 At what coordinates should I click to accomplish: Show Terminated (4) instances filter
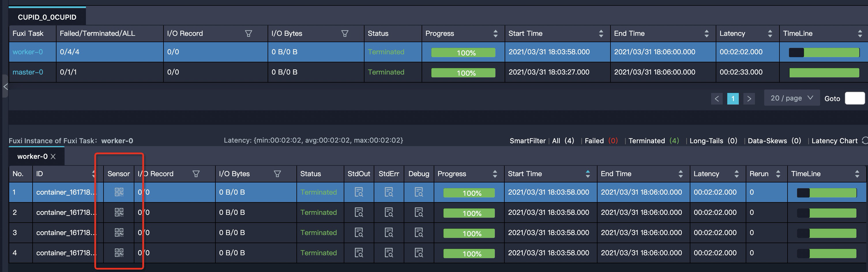pos(653,141)
